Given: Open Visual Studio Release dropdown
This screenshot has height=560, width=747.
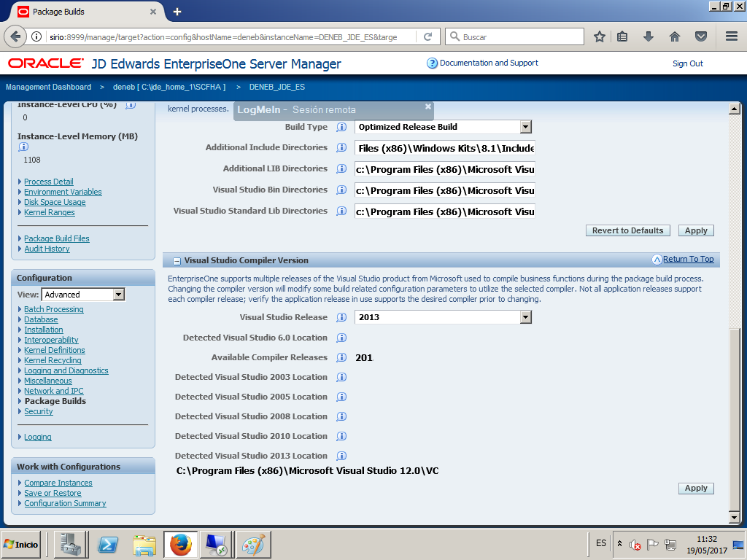Looking at the screenshot, I should [x=525, y=317].
